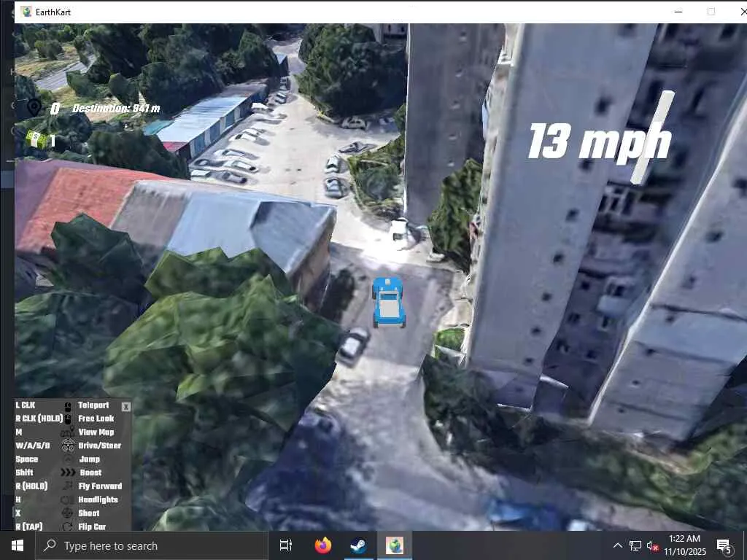The image size is (747, 560).
Task: Minimize the EarthKart window
Action: coord(678,12)
